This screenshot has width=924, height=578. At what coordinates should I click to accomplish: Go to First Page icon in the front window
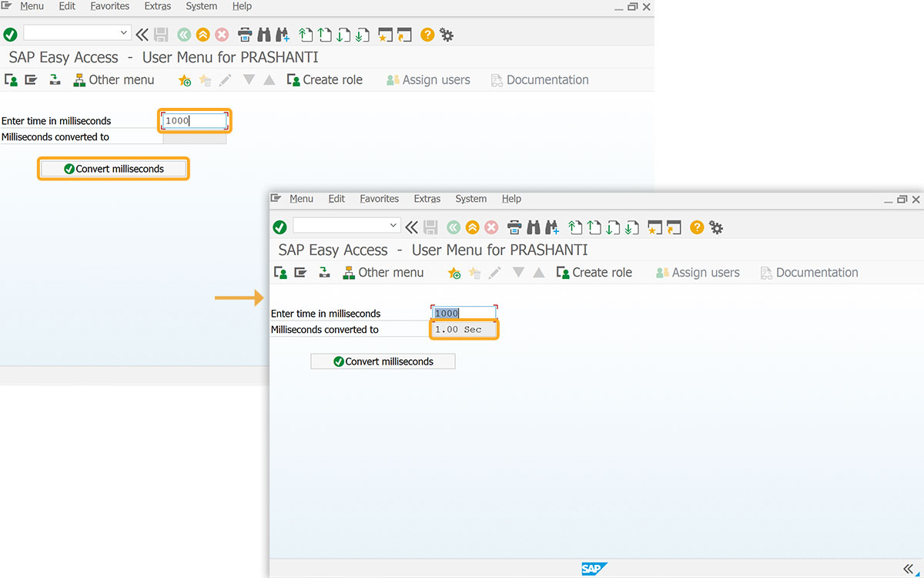pos(575,227)
